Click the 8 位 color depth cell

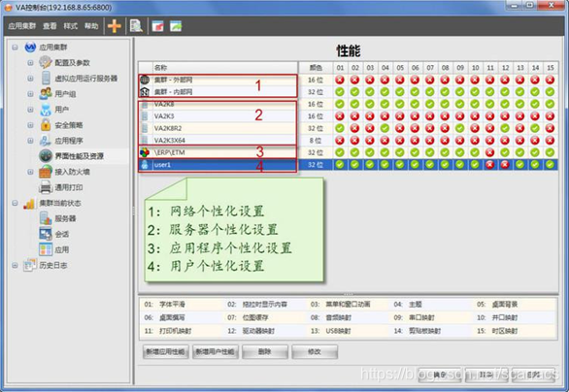click(x=316, y=141)
